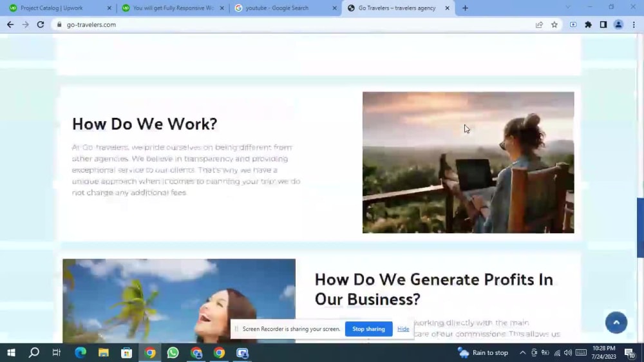The width and height of the screenshot is (644, 362).
Task: Open File Explorer from taskbar
Action: [x=104, y=352]
